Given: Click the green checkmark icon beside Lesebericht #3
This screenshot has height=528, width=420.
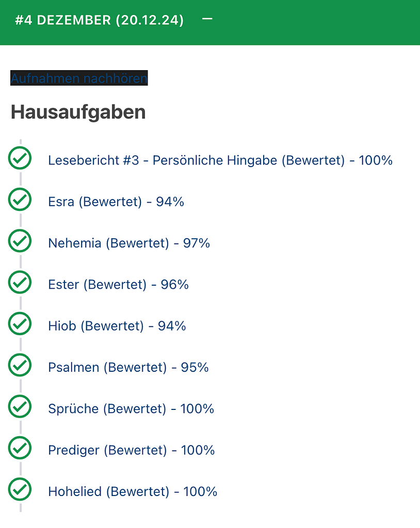Looking at the screenshot, I should click(x=20, y=158).
